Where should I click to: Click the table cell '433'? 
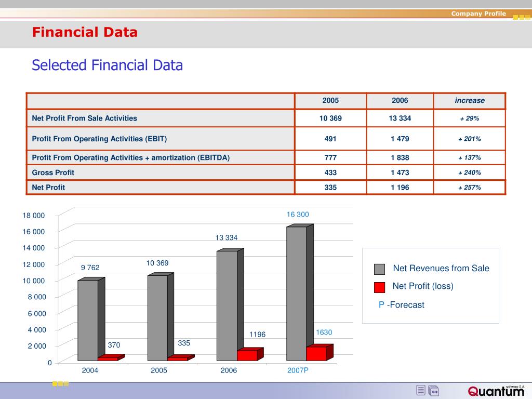click(330, 172)
